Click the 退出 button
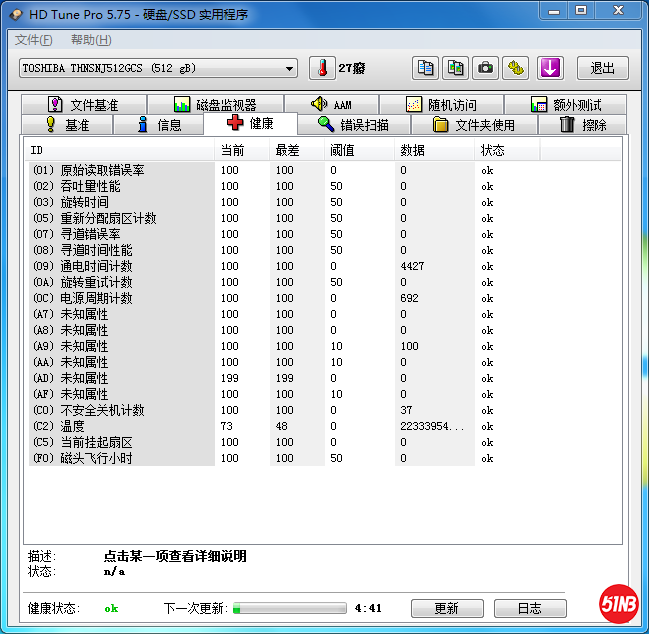This screenshot has height=634, width=649. coord(602,68)
